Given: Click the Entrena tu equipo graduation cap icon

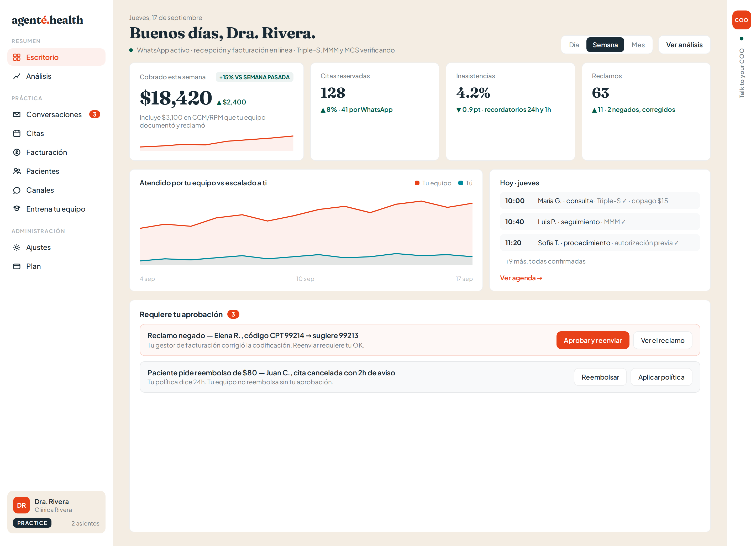Looking at the screenshot, I should pyautogui.click(x=17, y=209).
